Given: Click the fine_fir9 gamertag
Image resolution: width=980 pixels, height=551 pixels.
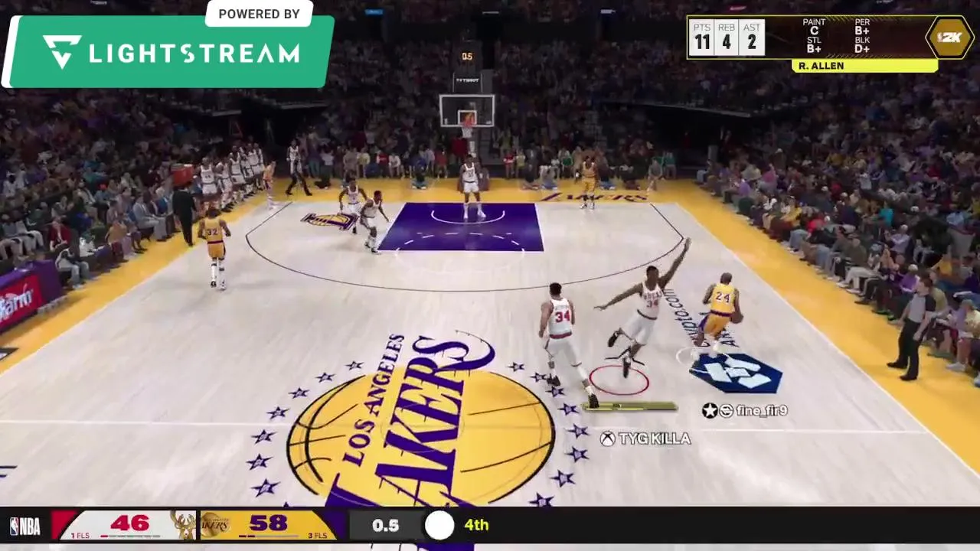Looking at the screenshot, I should (762, 411).
